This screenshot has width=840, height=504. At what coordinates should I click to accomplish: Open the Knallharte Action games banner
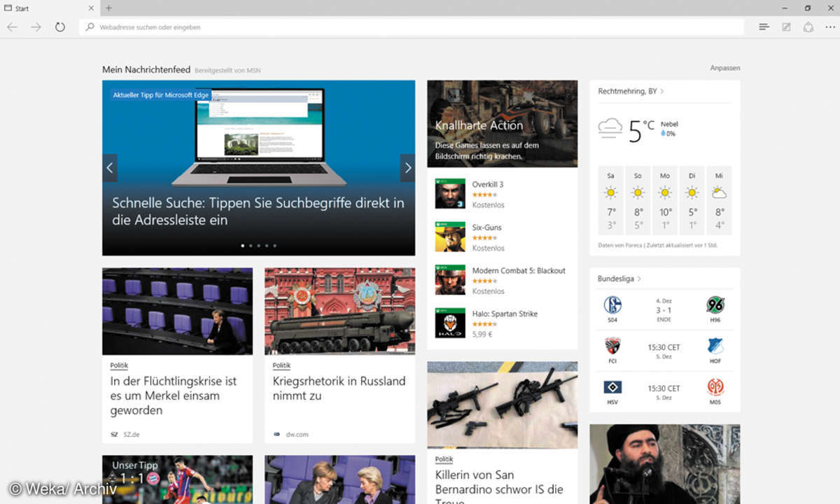(x=503, y=123)
